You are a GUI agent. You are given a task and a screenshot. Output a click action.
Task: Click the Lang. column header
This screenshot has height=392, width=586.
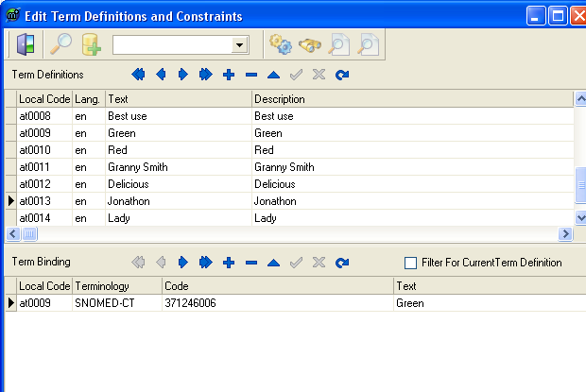tap(89, 99)
